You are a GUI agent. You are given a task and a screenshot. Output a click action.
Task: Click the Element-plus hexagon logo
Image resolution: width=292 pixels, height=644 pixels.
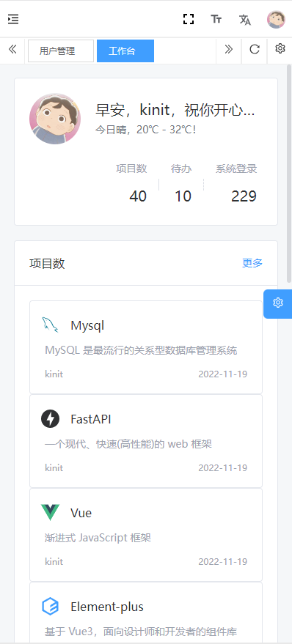[x=50, y=606]
